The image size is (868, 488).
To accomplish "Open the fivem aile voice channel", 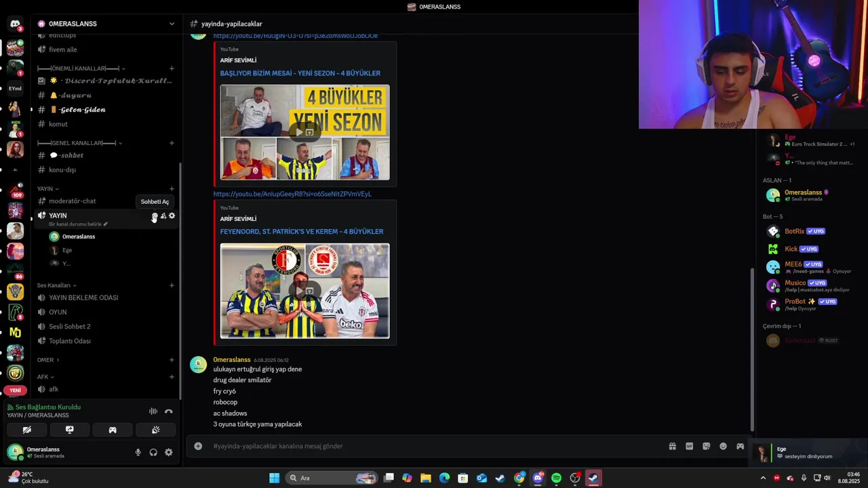I will (106, 49).
